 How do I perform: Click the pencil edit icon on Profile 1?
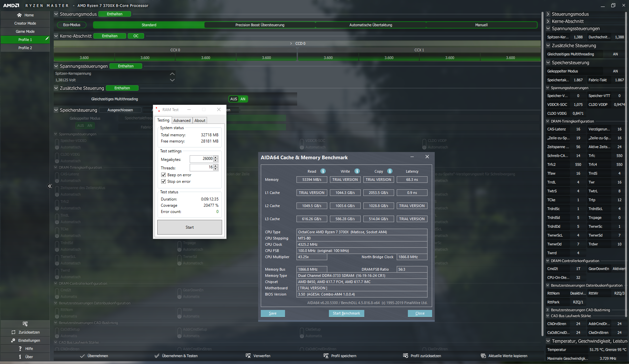47,39
